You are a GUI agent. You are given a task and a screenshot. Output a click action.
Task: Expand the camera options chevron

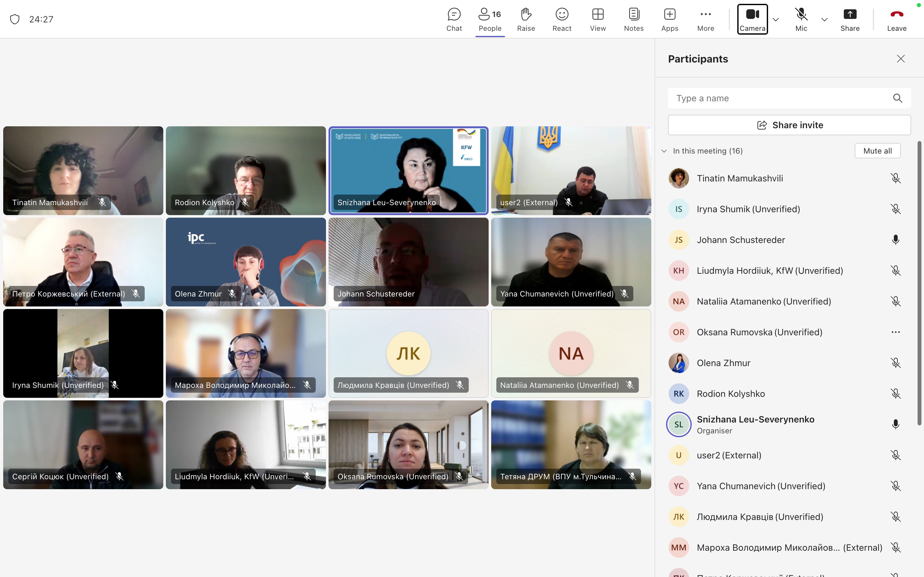(775, 20)
